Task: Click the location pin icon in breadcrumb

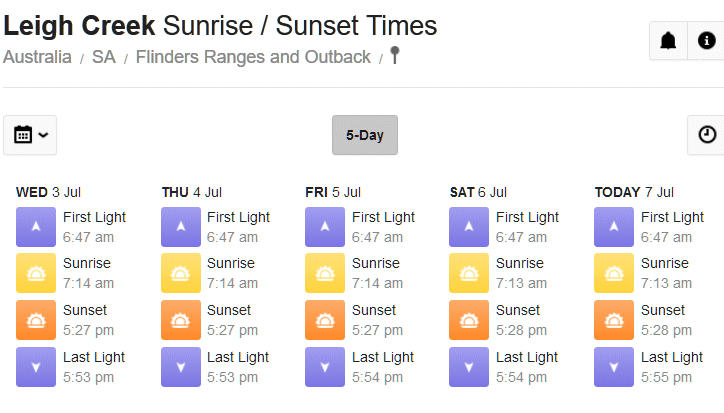Action: (x=394, y=55)
